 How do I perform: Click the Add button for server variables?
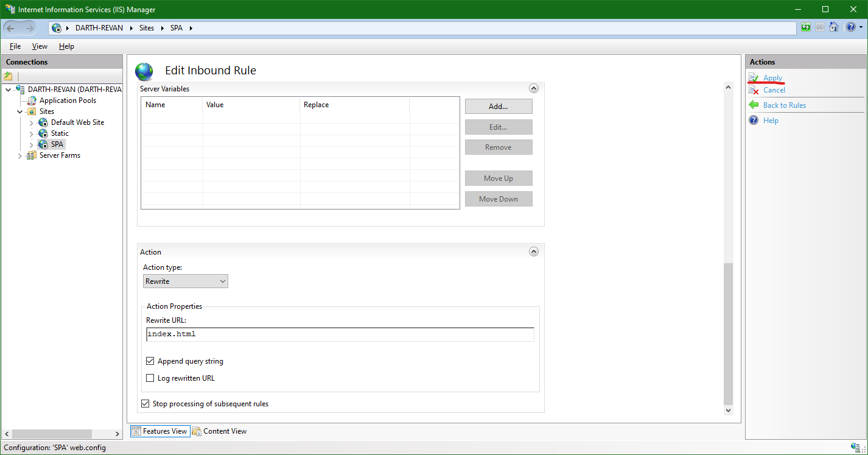tap(498, 106)
